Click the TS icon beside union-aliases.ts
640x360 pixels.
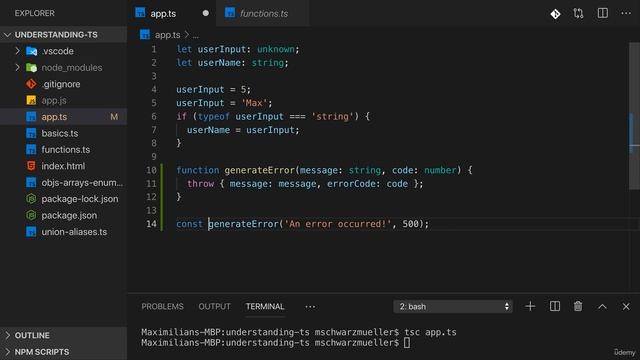coord(31,232)
